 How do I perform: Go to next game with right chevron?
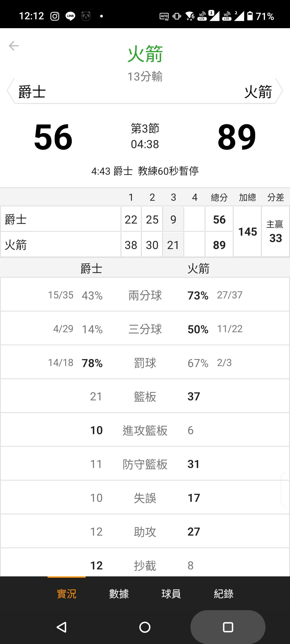pos(280,91)
